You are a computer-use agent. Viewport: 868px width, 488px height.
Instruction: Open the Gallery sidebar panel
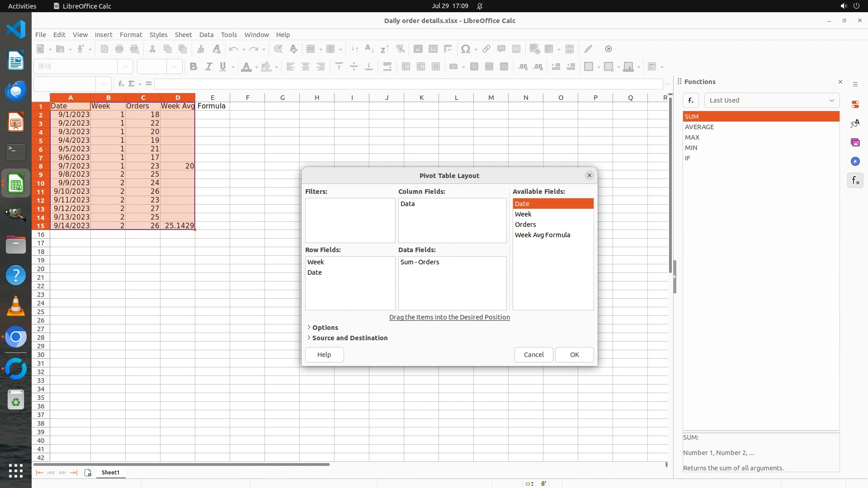point(855,143)
